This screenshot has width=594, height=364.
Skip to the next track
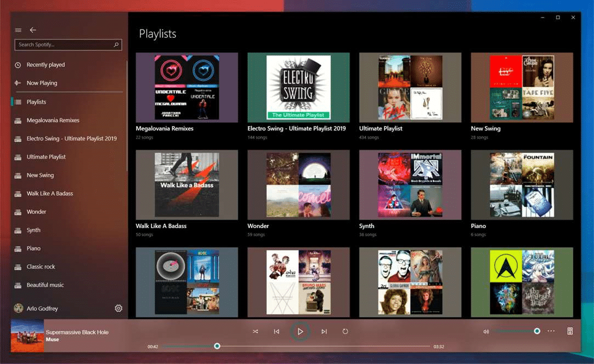click(324, 331)
